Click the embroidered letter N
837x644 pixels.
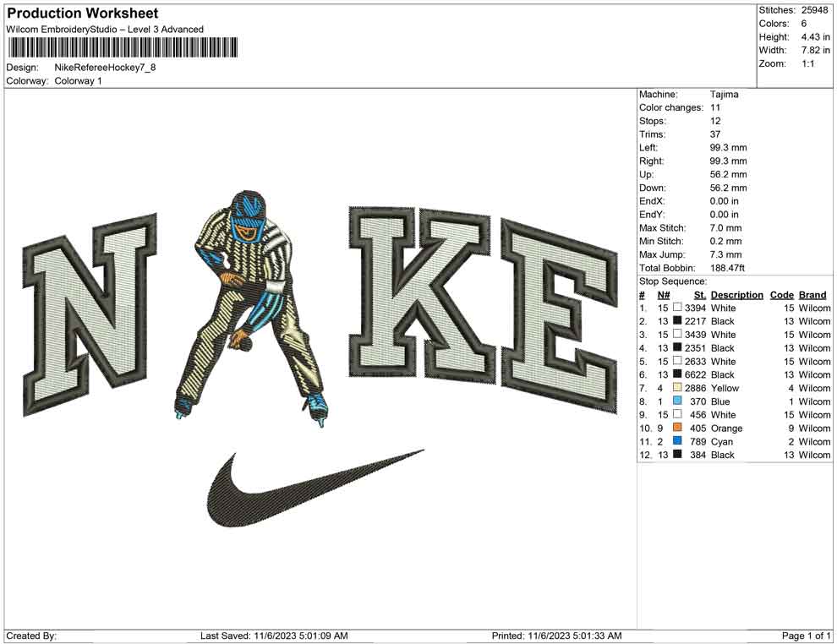[x=90, y=314]
